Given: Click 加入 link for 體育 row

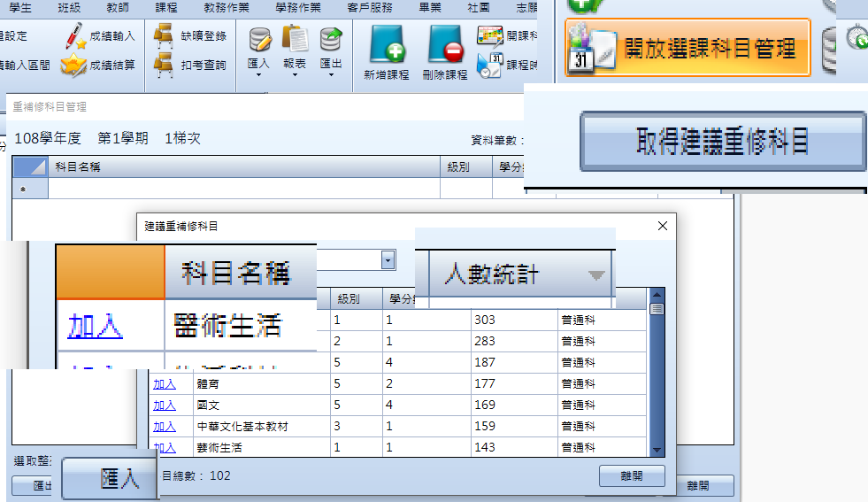Looking at the screenshot, I should pos(165,384).
